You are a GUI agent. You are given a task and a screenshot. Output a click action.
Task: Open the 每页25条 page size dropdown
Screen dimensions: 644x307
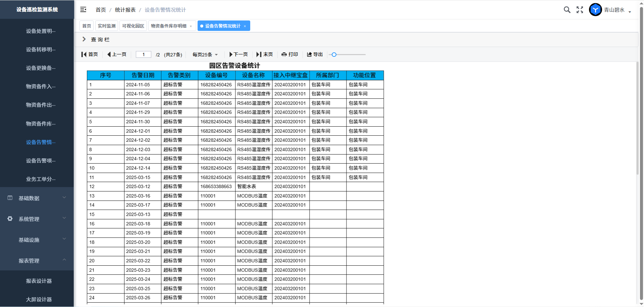pyautogui.click(x=205, y=54)
